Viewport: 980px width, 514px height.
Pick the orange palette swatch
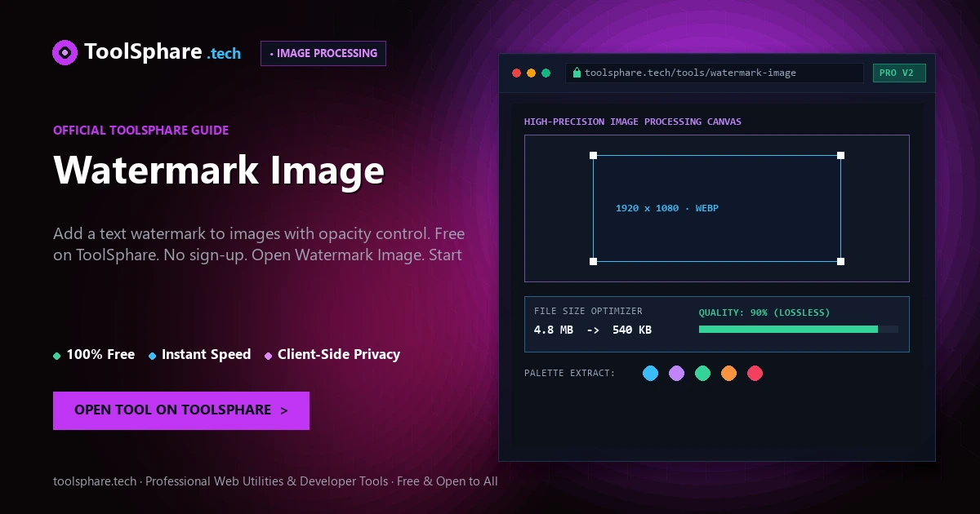pos(728,373)
